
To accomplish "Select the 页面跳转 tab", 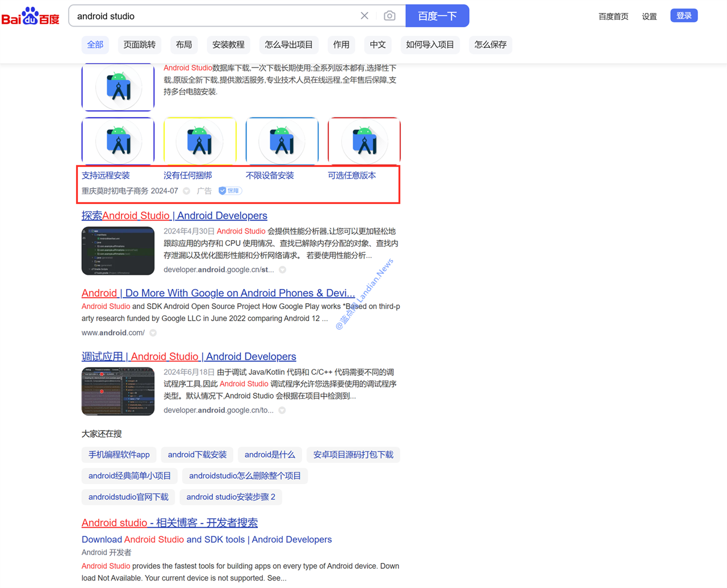I will (x=140, y=44).
